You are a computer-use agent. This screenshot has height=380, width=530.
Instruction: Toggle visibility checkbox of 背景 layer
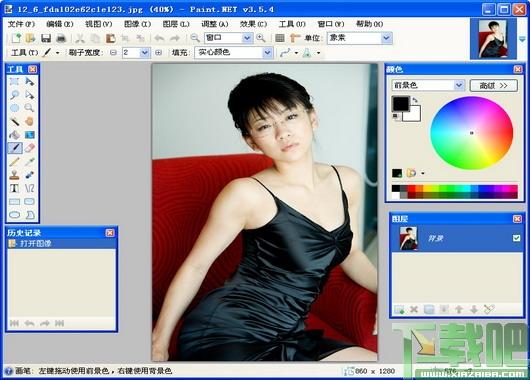516,238
